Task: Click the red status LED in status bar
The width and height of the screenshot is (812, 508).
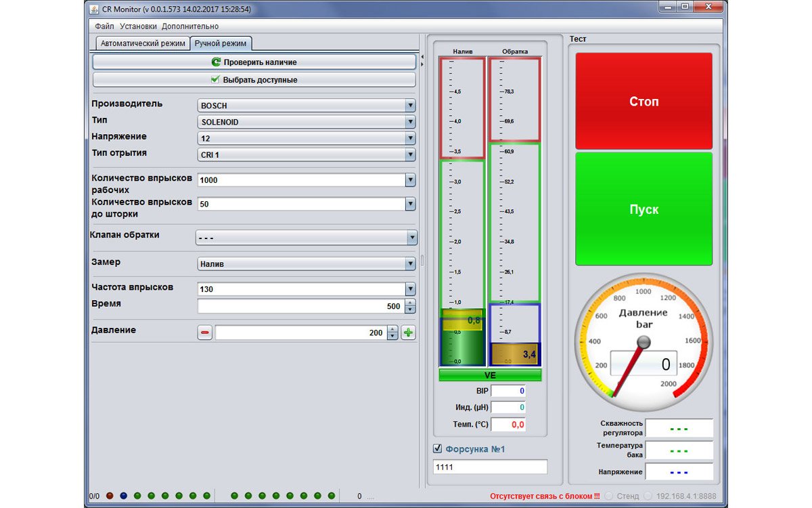Action: tap(110, 496)
